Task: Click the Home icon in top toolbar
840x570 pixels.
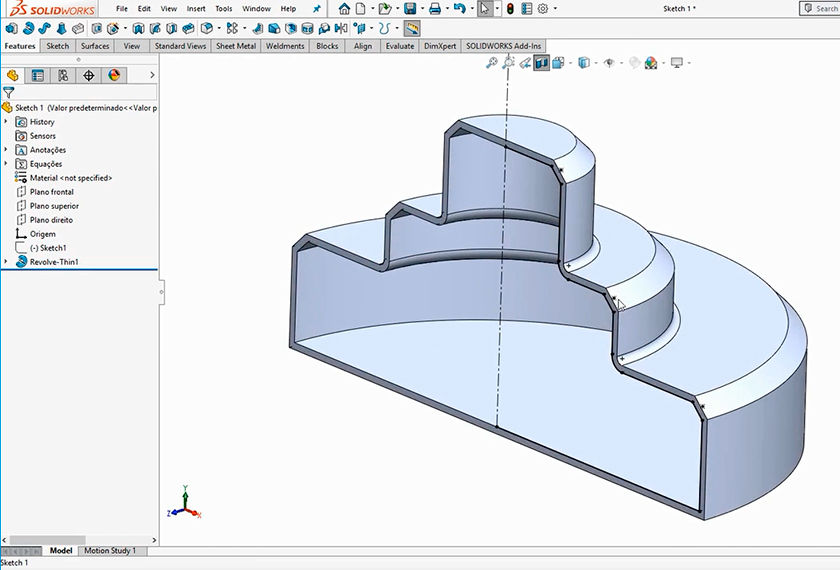Action: click(345, 9)
